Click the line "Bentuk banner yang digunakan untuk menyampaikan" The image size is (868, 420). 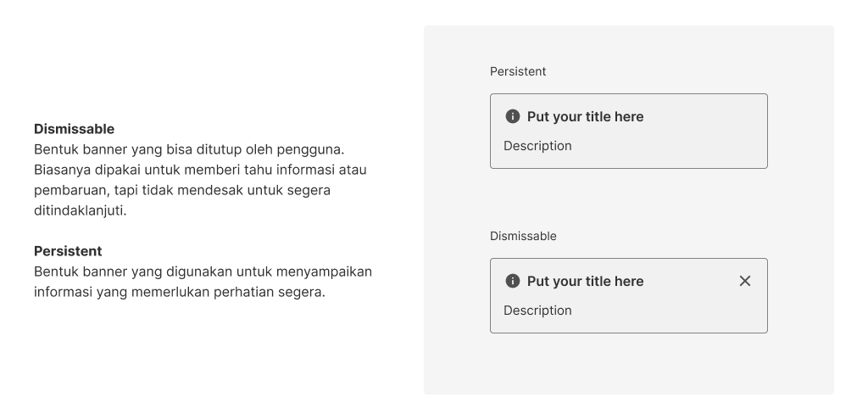coord(203,272)
